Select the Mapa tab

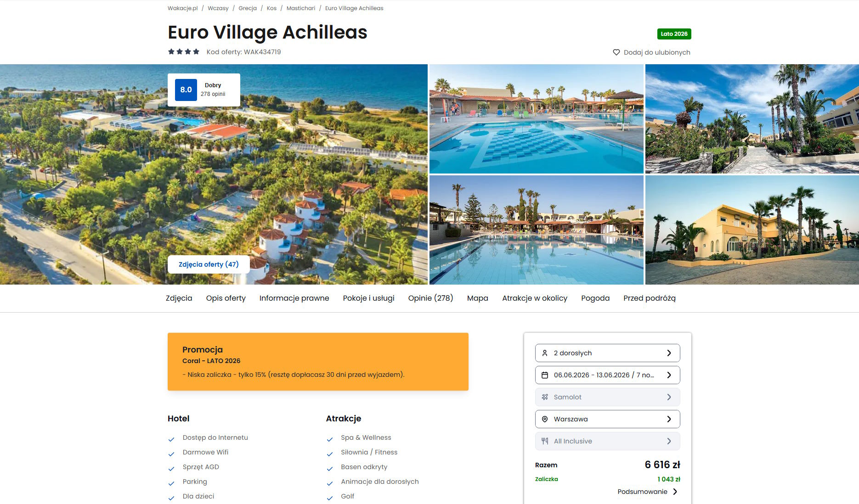(478, 298)
